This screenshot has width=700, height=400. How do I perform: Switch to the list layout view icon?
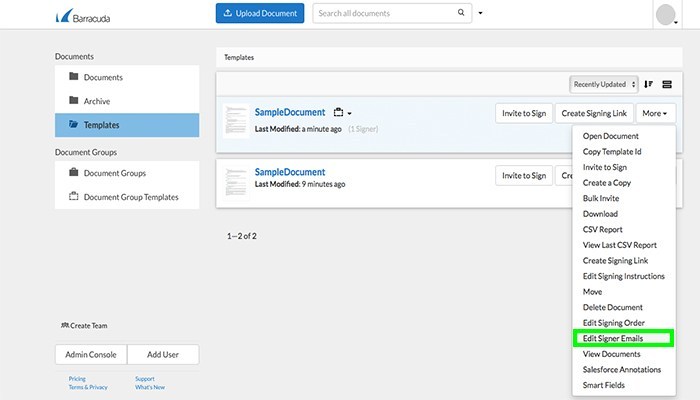pyautogui.click(x=668, y=84)
